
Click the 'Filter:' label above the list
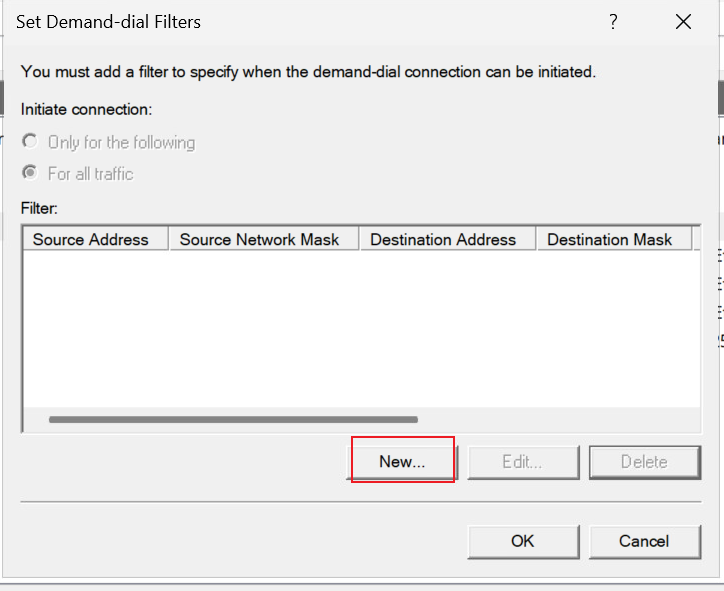pyautogui.click(x=39, y=208)
